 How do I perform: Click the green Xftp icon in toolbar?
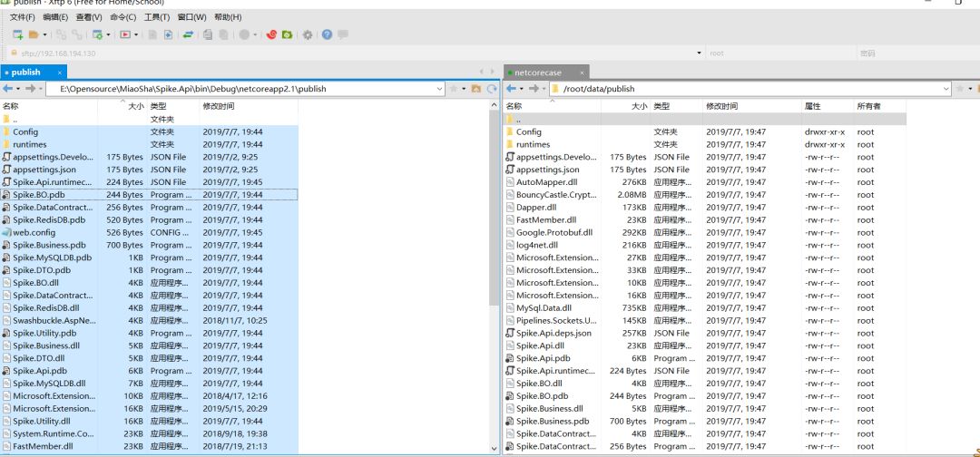click(x=287, y=34)
